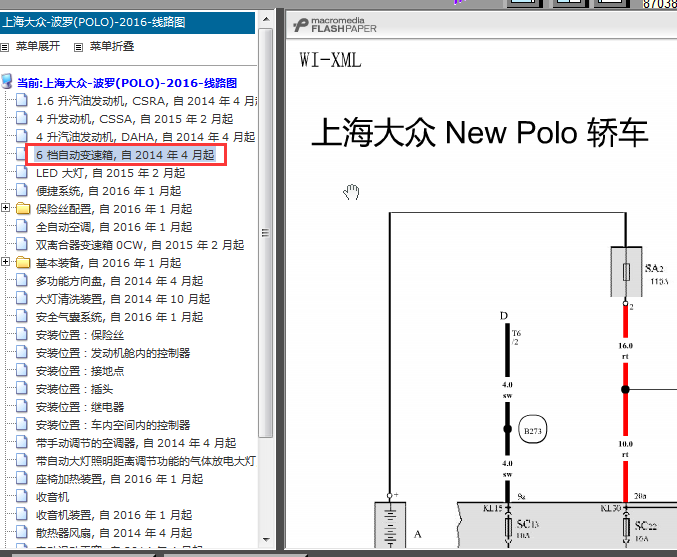The image size is (677, 557).
Task: Open 安装位置：发动机舱内的控制器 entry
Action: pos(113,353)
